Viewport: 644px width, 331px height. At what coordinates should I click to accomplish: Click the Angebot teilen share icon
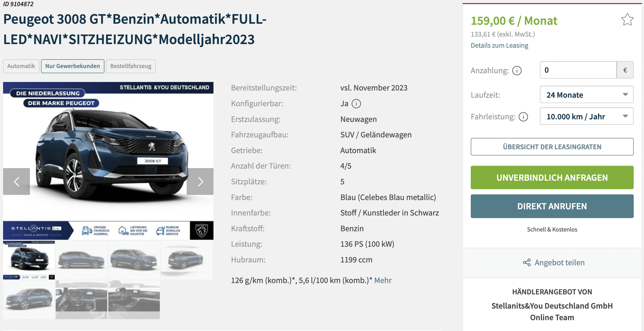tap(527, 262)
